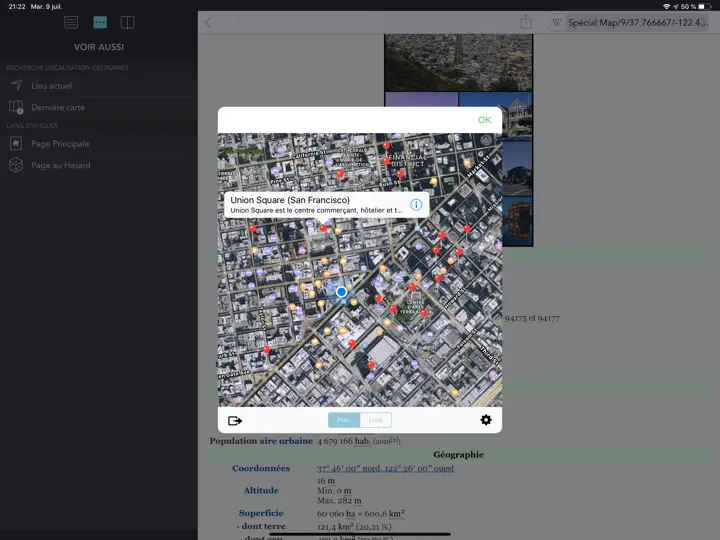Open the list view icon in sidebar header
This screenshot has height=540, width=720.
pyautogui.click(x=71, y=22)
